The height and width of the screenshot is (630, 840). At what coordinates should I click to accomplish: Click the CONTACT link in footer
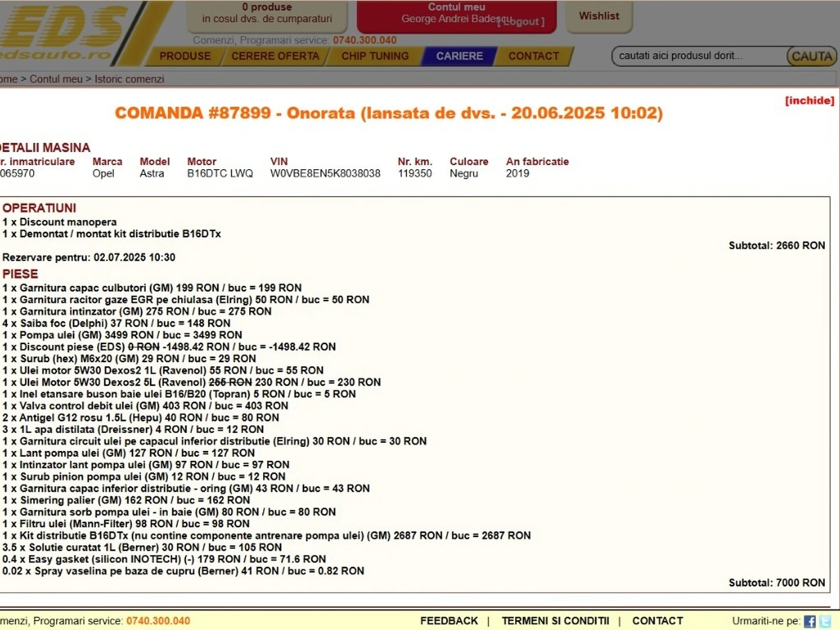click(x=657, y=621)
